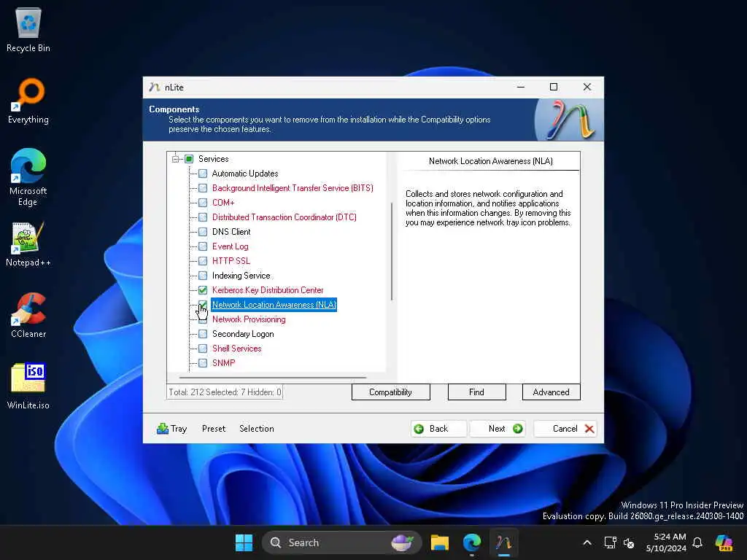Click the search highlight bowl icon
The height and width of the screenshot is (560, 747).
point(402,542)
